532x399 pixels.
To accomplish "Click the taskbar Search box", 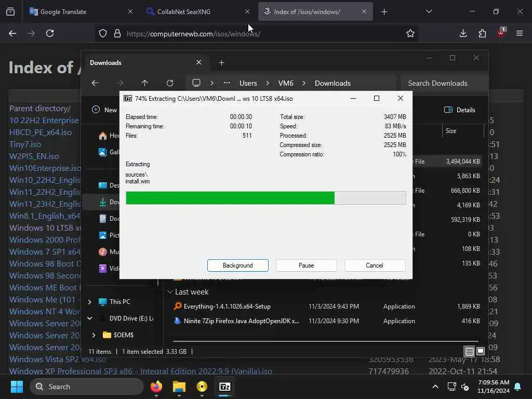I will tap(87, 387).
